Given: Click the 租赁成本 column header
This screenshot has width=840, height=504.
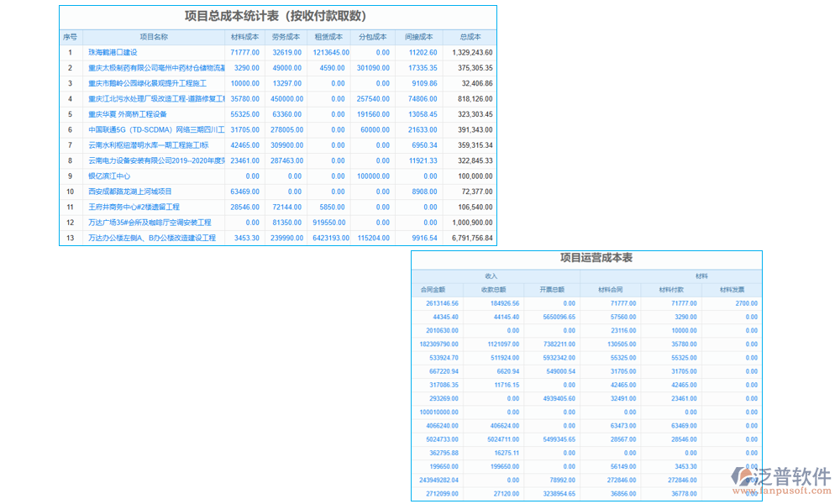Looking at the screenshot, I should pos(328,37).
